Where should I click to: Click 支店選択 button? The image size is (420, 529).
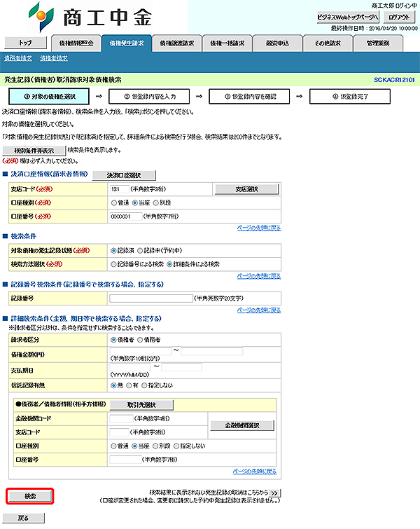point(246,189)
